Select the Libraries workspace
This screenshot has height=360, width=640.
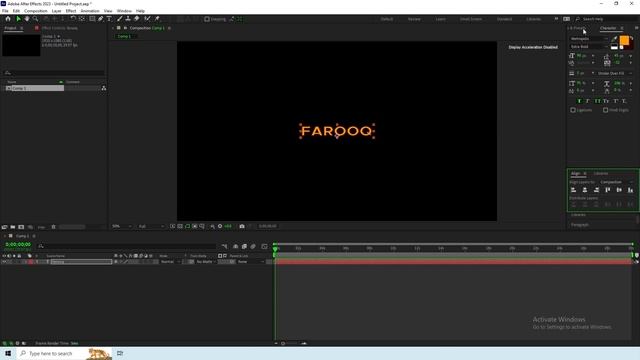click(x=533, y=19)
